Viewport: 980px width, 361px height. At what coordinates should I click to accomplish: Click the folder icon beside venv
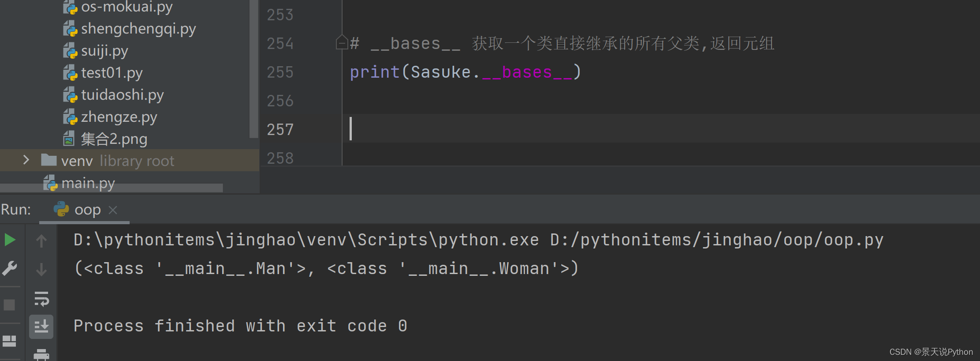pos(48,160)
